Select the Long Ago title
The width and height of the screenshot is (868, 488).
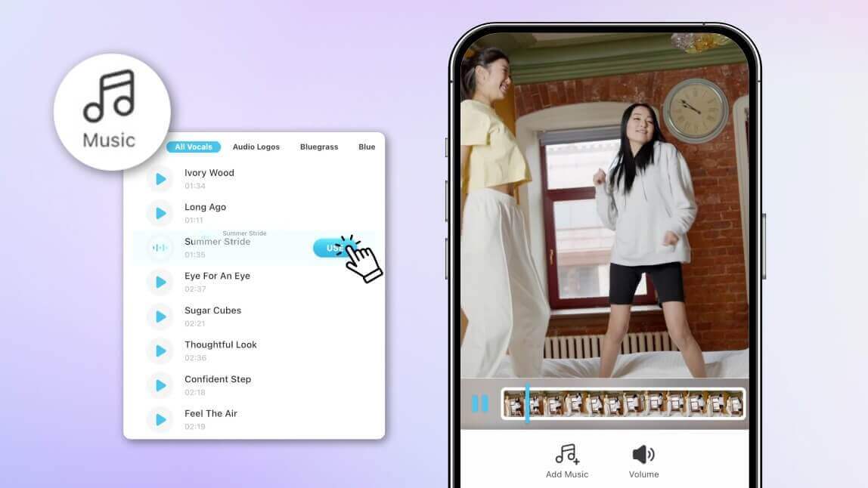coord(205,207)
